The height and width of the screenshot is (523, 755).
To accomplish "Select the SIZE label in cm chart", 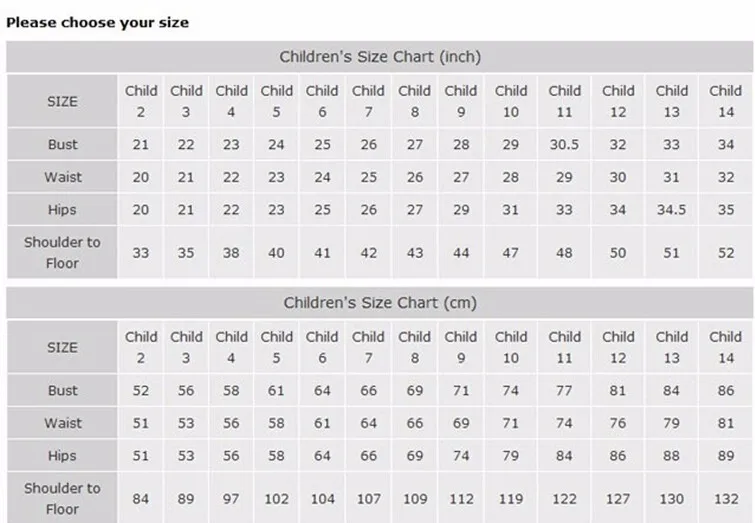I will coord(62,347).
